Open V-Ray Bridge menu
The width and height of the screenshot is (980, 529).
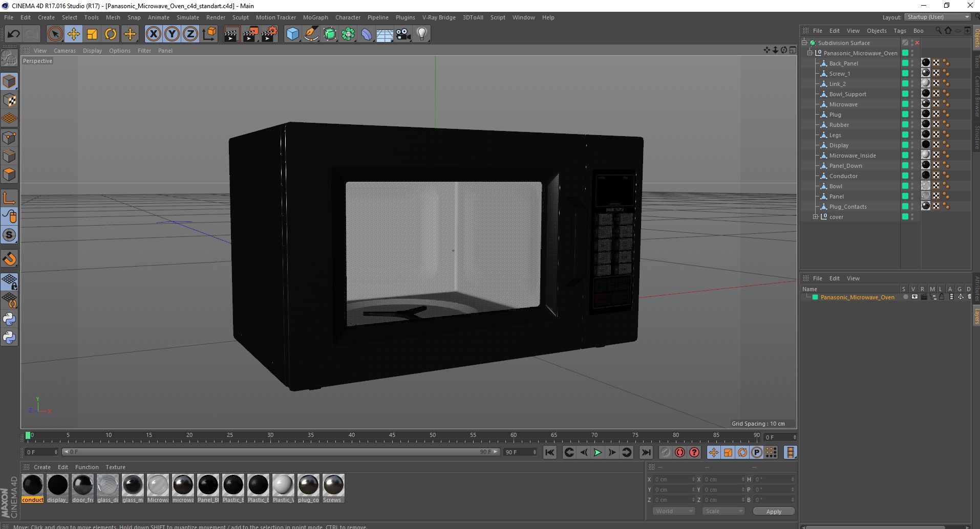click(439, 17)
